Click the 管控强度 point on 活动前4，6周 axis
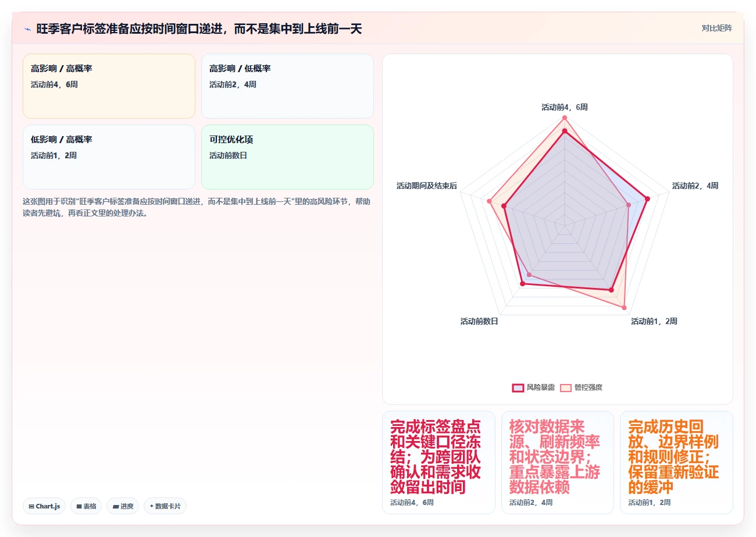The height and width of the screenshot is (537, 756). [x=564, y=118]
